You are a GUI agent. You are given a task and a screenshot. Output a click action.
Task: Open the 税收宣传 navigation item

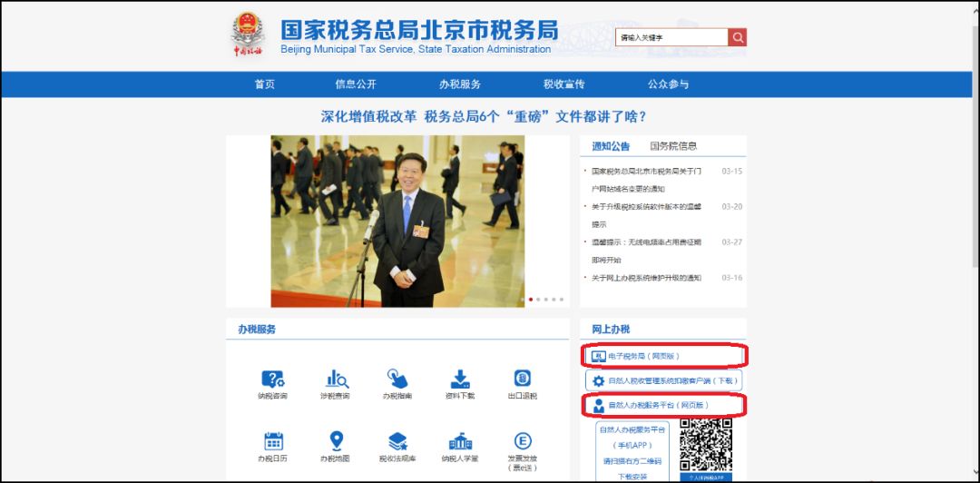click(563, 84)
